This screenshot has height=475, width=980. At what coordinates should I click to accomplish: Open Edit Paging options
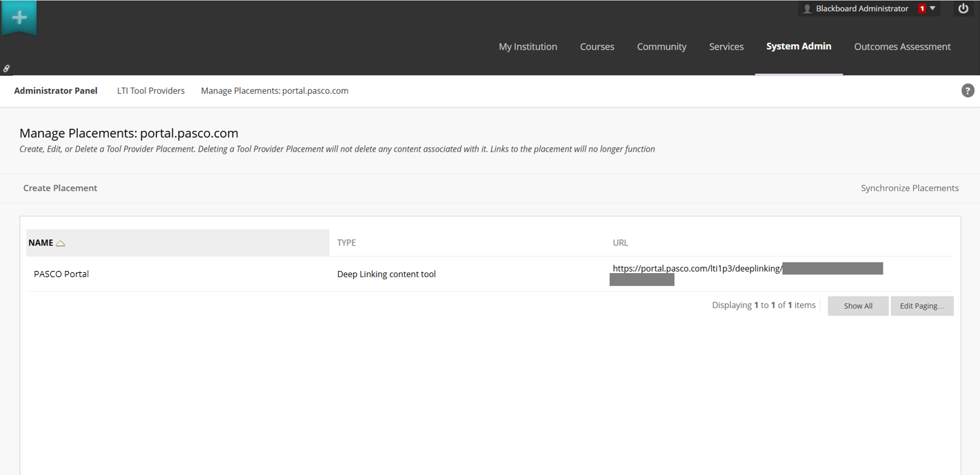(x=922, y=306)
